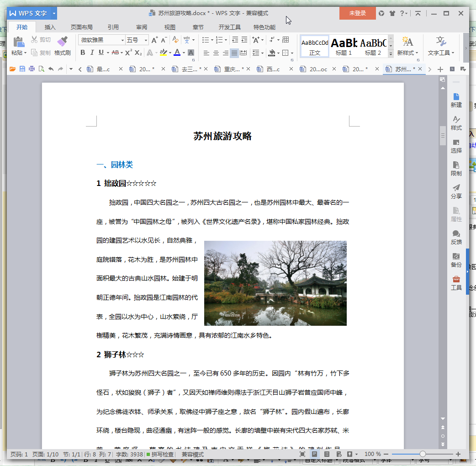Click the save icon in quick access bar

(22, 69)
